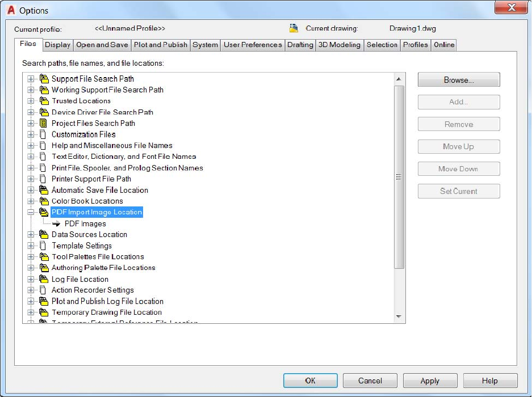
Task: Click the Color Book Locations folder icon
Action: coord(44,201)
